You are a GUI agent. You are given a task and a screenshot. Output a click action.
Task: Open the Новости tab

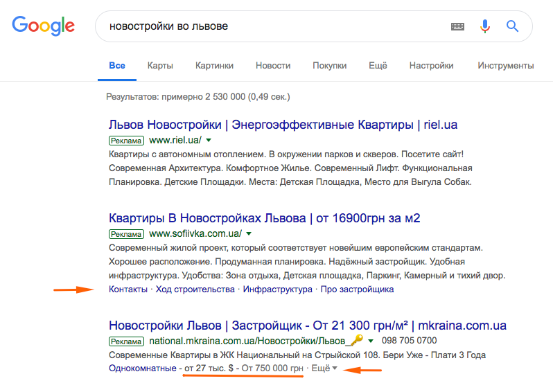pyautogui.click(x=273, y=66)
